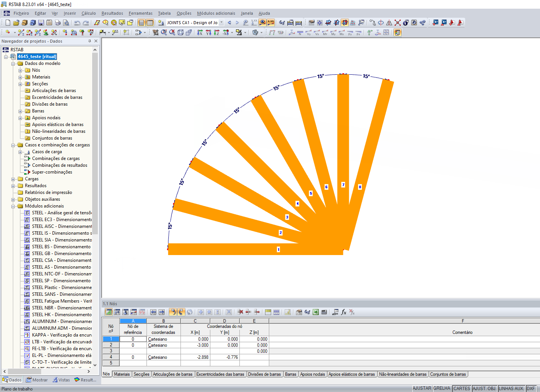Expand the Secções tree node

(x=20, y=84)
